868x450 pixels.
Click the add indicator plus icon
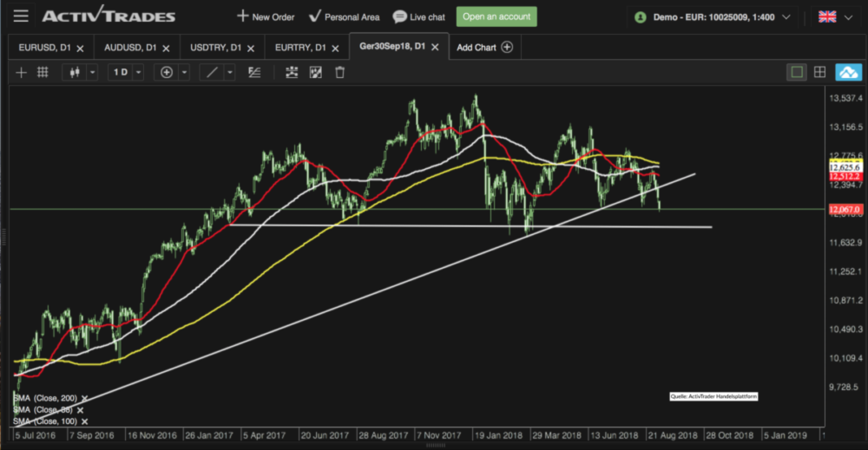click(167, 73)
